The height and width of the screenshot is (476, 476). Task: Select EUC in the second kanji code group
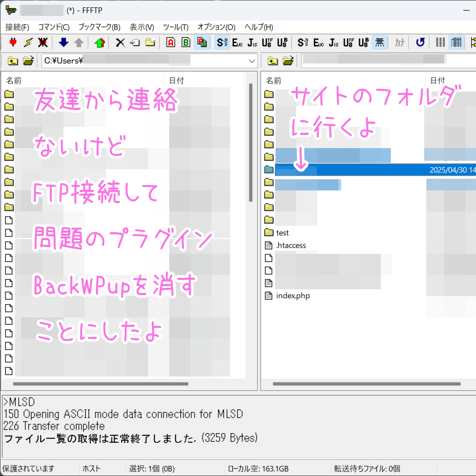click(318, 42)
